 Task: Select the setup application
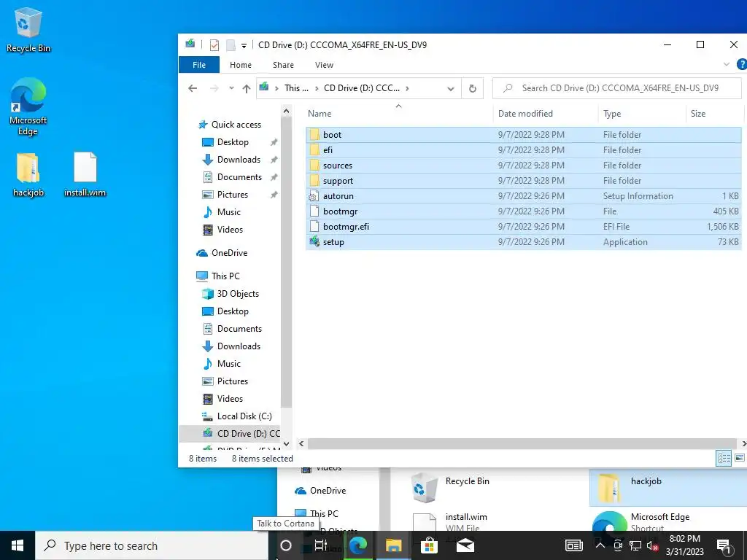pyautogui.click(x=524, y=241)
